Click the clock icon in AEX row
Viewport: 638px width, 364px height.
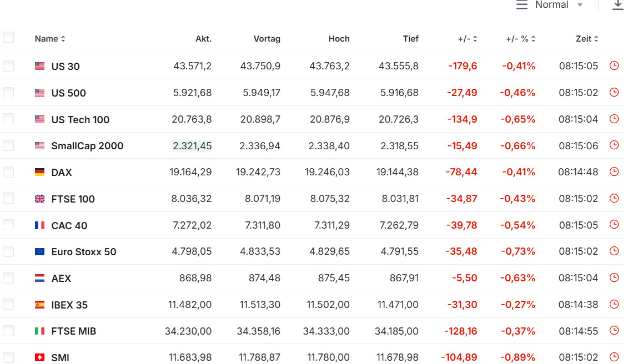coord(614,277)
